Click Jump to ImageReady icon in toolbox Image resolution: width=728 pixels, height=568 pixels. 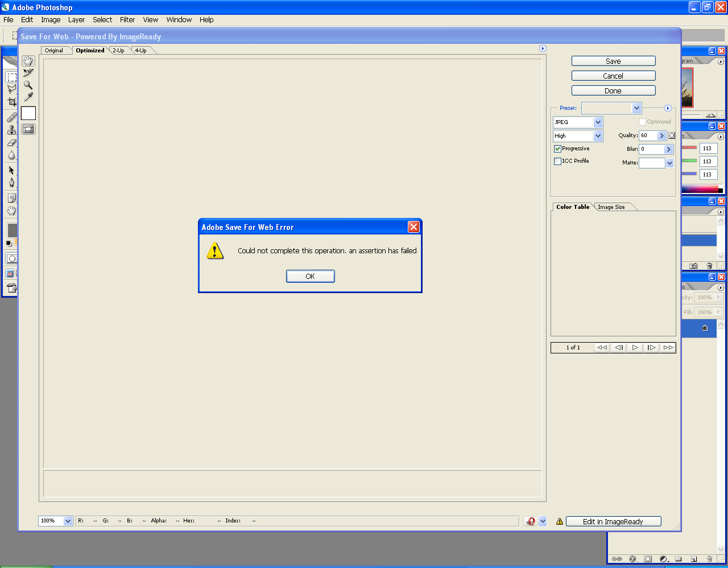[11, 288]
